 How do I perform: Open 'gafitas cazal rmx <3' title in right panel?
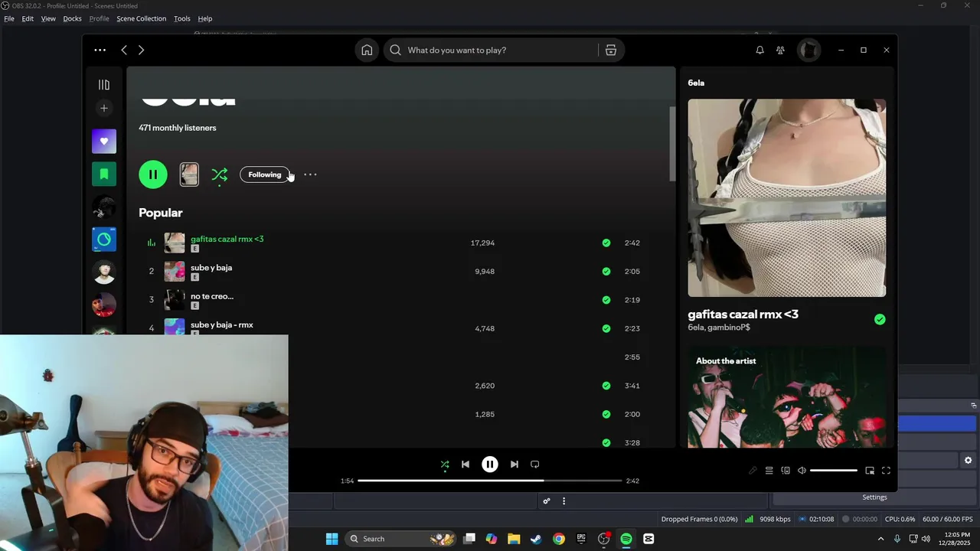point(743,315)
